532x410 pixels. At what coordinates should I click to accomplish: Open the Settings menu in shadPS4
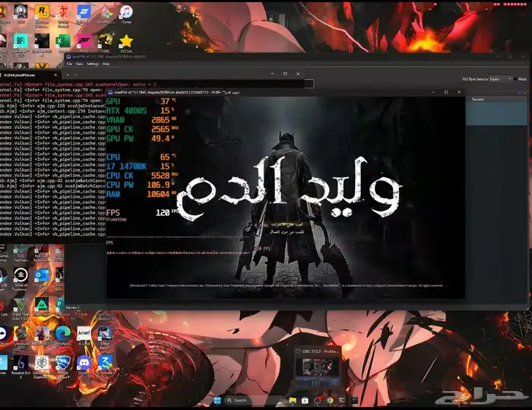[92, 64]
